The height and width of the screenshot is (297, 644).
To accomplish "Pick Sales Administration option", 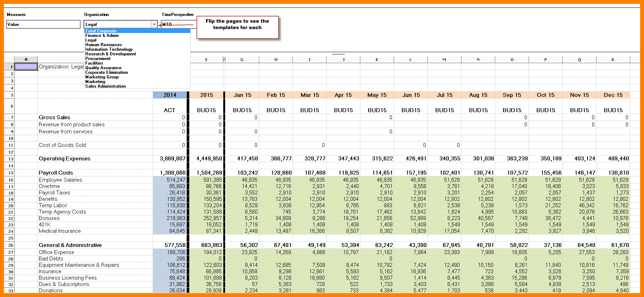I will tap(105, 86).
